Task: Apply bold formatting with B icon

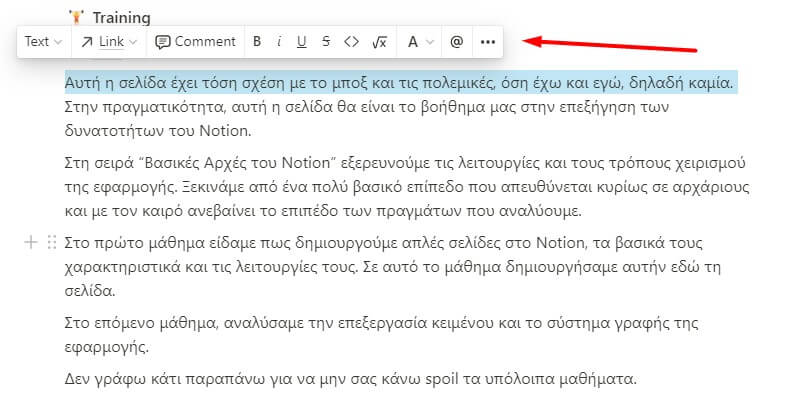Action: pos(257,42)
